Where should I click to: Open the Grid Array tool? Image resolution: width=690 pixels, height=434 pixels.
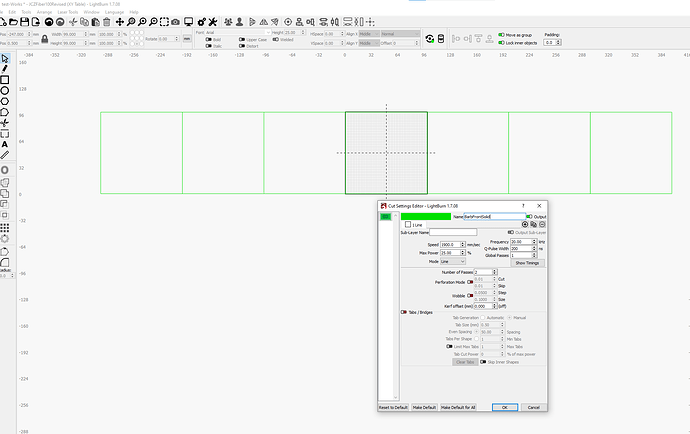pyautogui.click(x=5, y=228)
